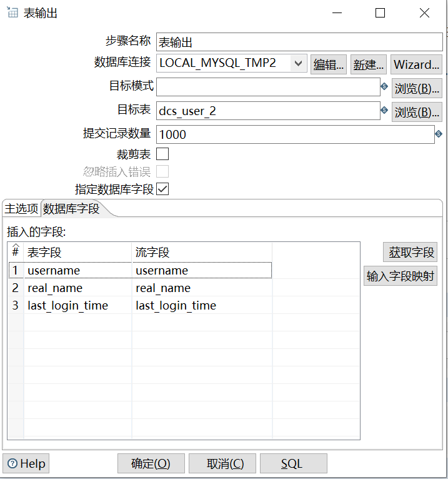Sort table by the # column header
The width and height of the screenshot is (448, 479).
coord(16,252)
